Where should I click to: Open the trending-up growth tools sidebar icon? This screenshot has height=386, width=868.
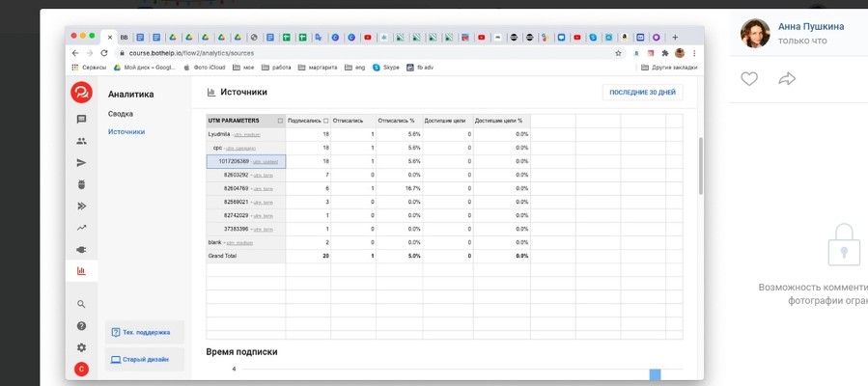point(81,228)
